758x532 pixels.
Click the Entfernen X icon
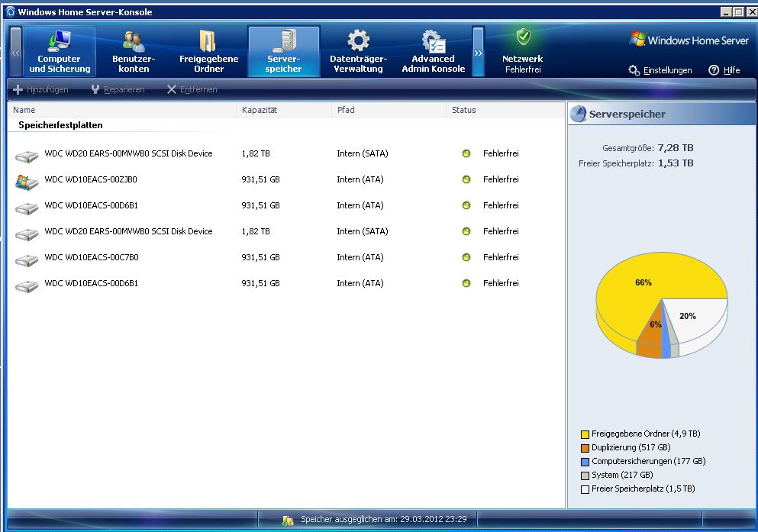pos(172,89)
